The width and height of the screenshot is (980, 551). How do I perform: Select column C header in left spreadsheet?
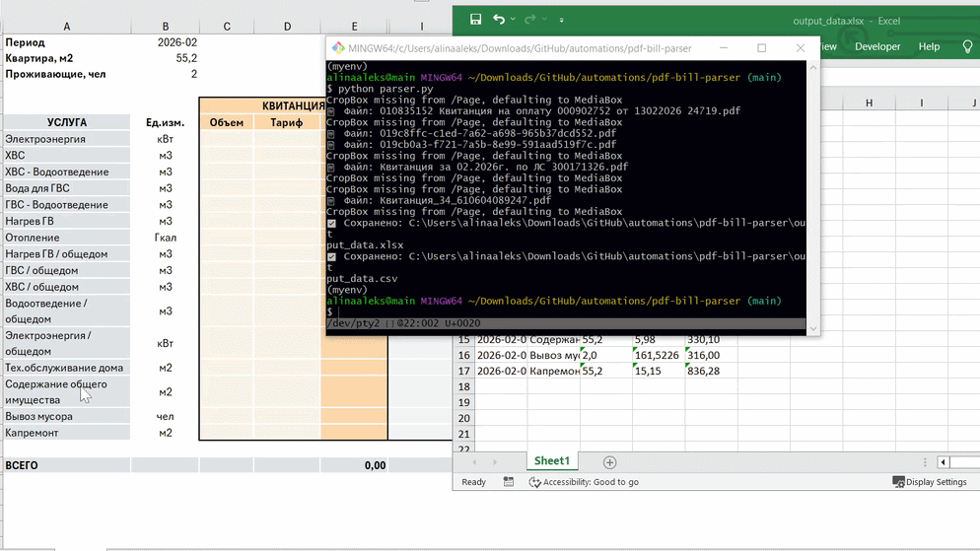point(227,27)
